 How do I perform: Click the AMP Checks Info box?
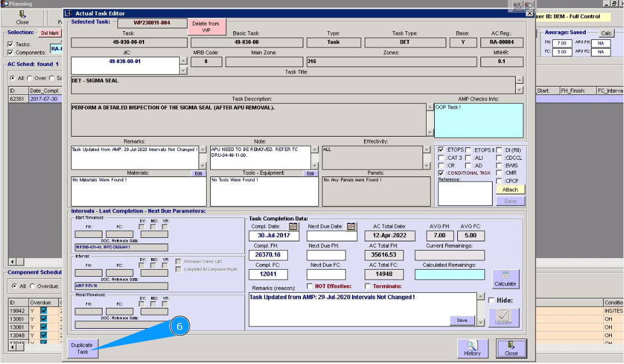click(x=478, y=120)
